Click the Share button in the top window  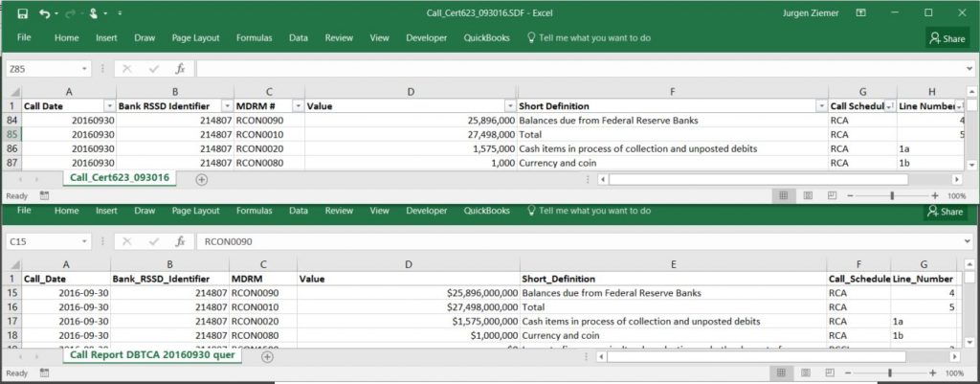946,38
